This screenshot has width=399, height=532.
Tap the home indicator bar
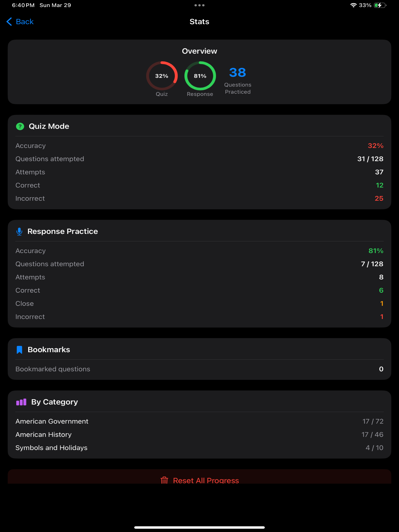pyautogui.click(x=199, y=527)
